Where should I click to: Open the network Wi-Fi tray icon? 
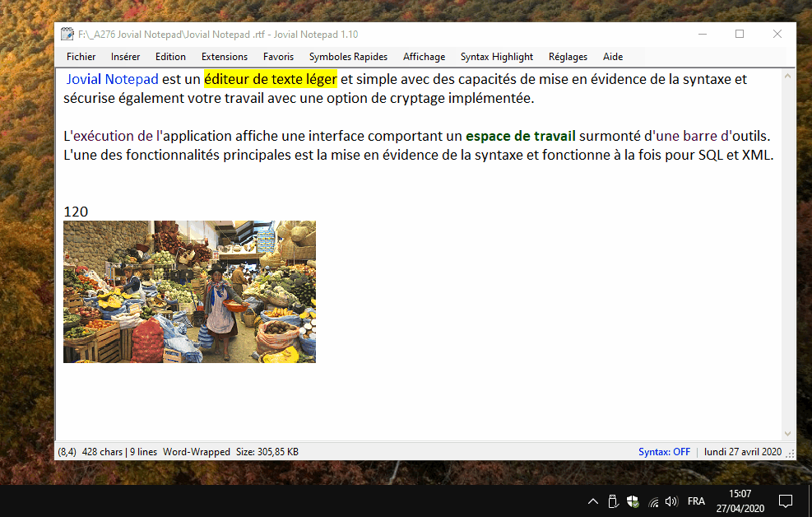(x=653, y=501)
